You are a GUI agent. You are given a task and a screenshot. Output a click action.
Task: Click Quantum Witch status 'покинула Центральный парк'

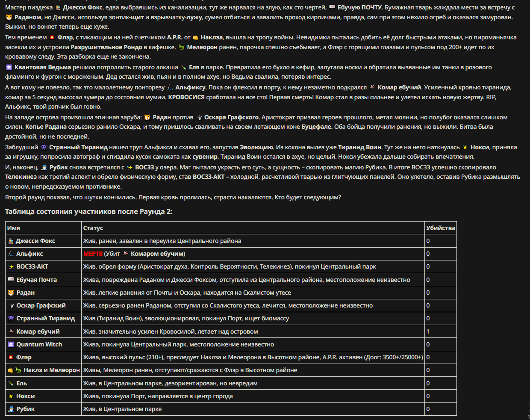[x=179, y=345]
